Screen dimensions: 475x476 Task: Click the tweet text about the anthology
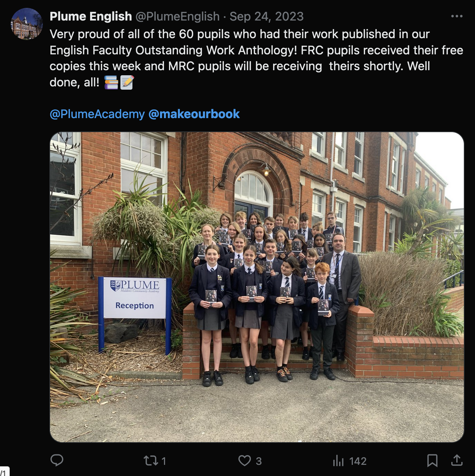pos(256,58)
